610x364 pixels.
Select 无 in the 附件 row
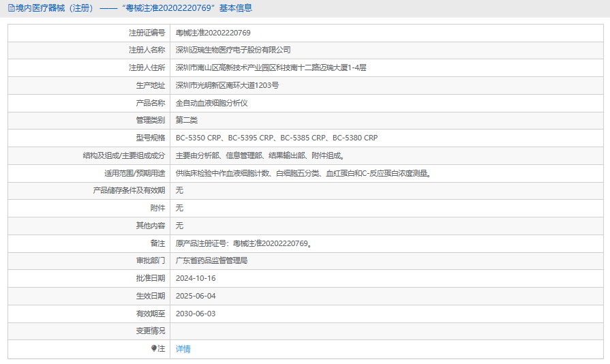pyautogui.click(x=179, y=208)
